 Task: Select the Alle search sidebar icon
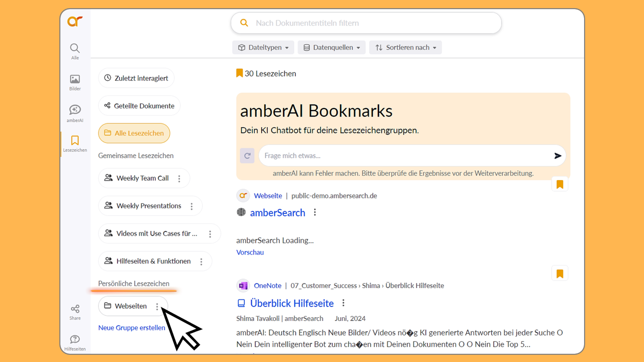[75, 51]
